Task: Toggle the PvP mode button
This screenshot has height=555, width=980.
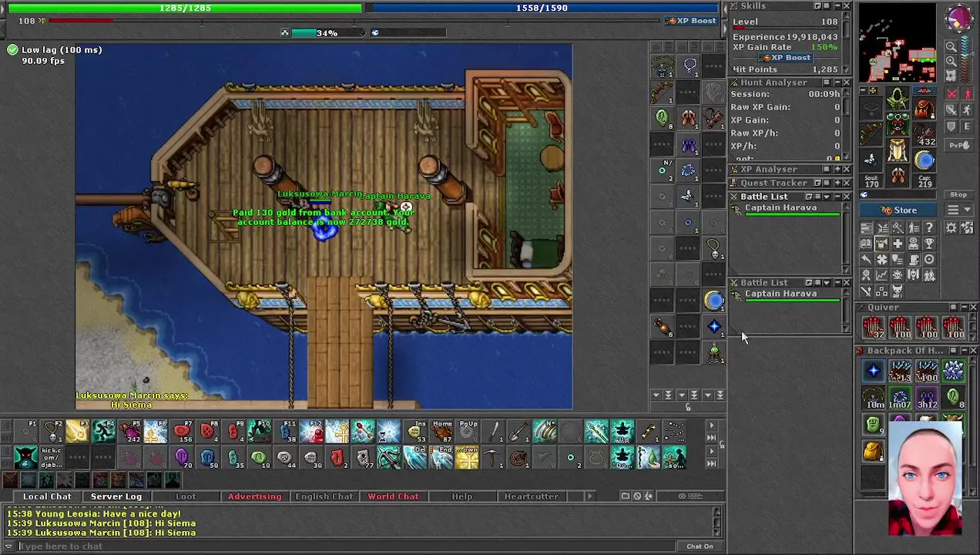Action: click(959, 145)
